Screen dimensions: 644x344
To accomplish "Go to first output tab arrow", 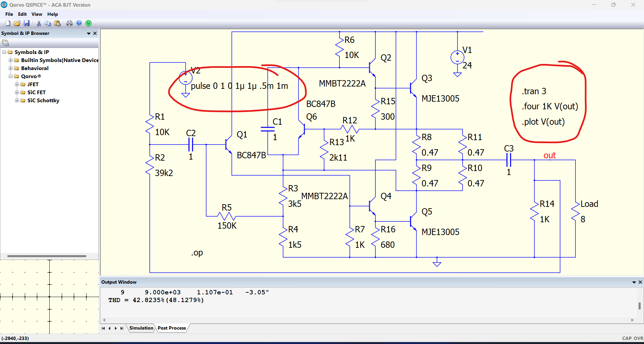I will point(103,328).
